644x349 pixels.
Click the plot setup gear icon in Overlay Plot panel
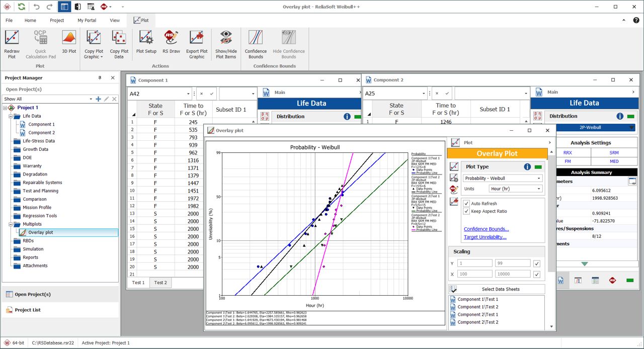point(454,178)
